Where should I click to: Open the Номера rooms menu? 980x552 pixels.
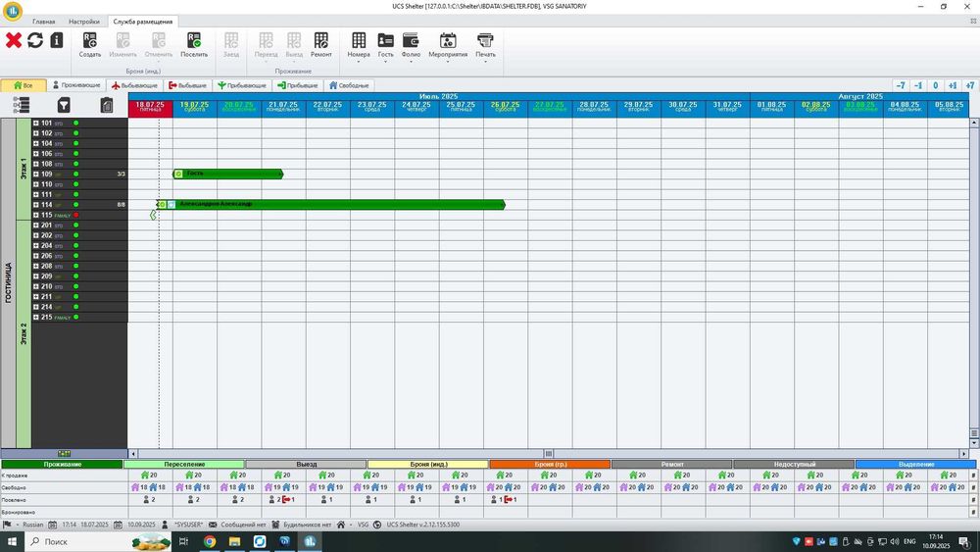pos(359,46)
